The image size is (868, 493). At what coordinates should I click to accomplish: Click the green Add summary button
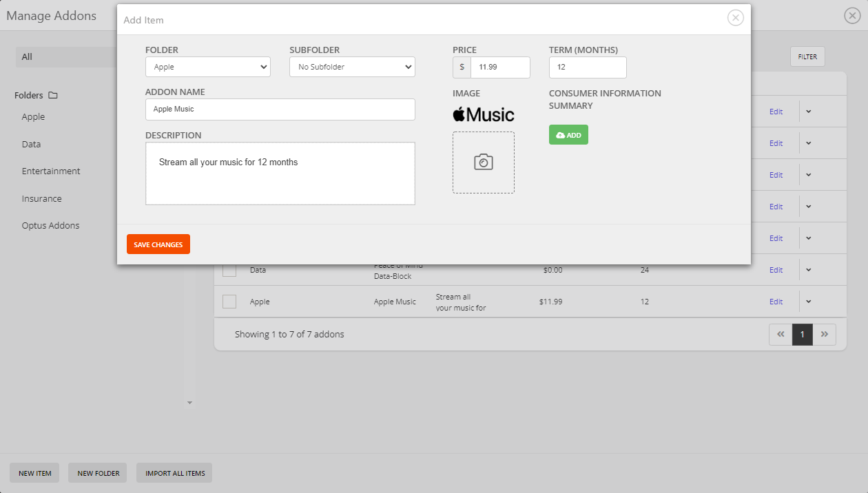point(568,135)
